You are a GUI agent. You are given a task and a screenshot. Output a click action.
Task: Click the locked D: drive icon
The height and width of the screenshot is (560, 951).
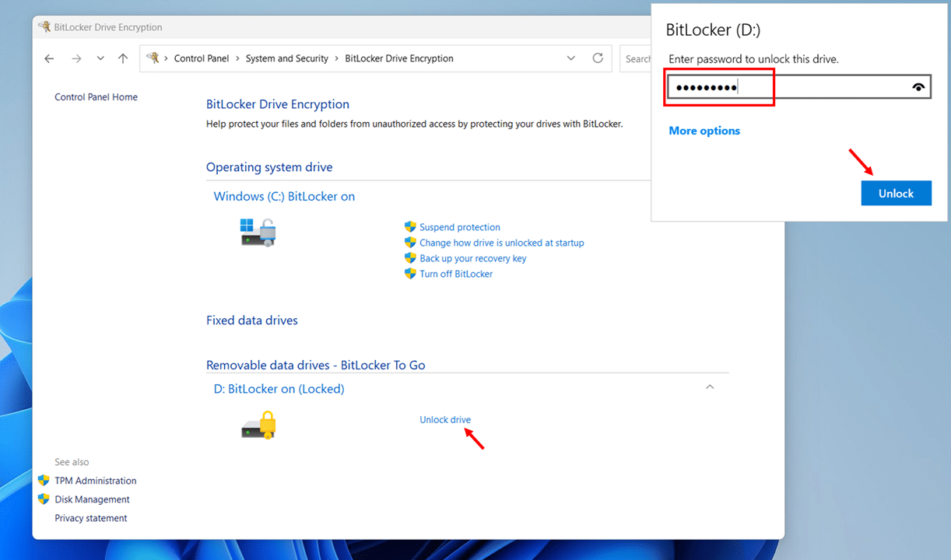pyautogui.click(x=258, y=425)
